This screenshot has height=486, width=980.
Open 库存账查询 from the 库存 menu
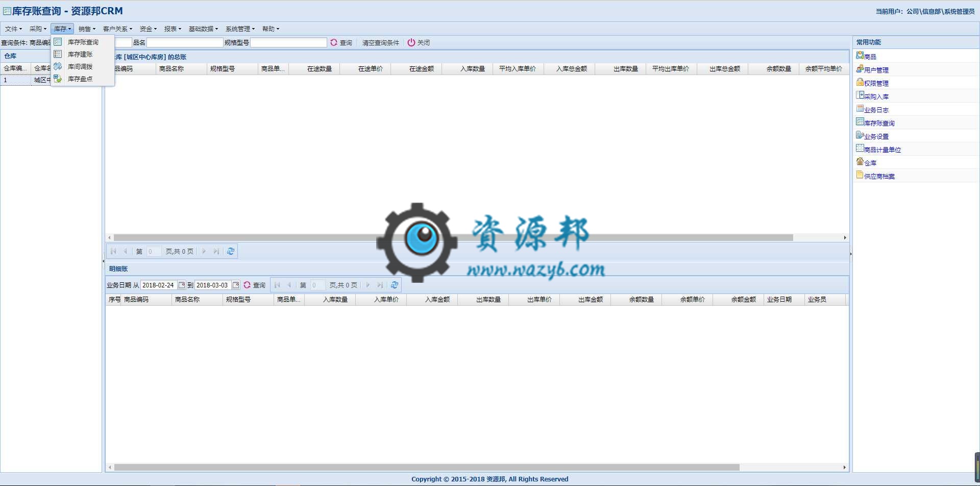(x=82, y=42)
